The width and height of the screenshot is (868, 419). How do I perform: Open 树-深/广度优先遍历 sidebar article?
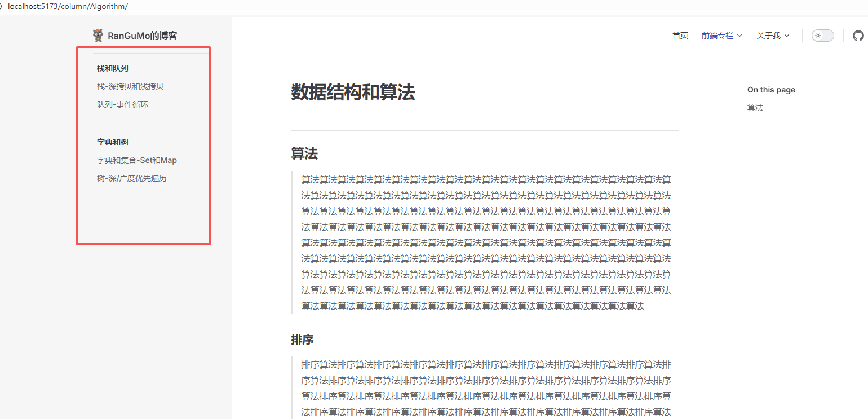[132, 178]
